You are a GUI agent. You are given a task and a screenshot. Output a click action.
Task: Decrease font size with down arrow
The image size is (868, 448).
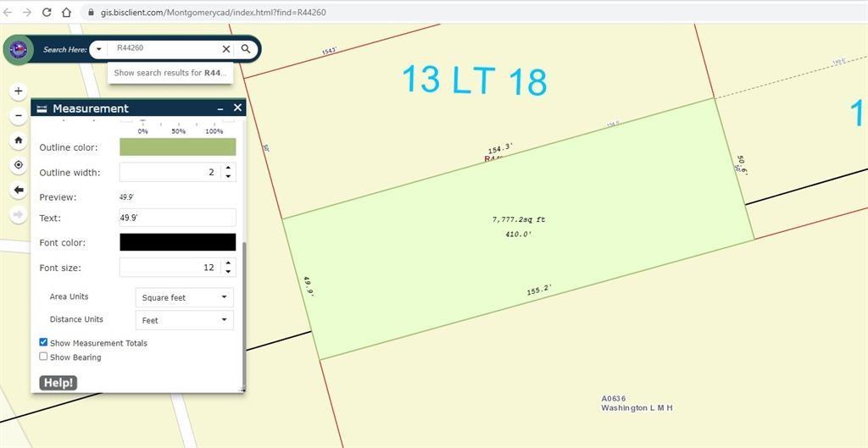pyautogui.click(x=228, y=272)
